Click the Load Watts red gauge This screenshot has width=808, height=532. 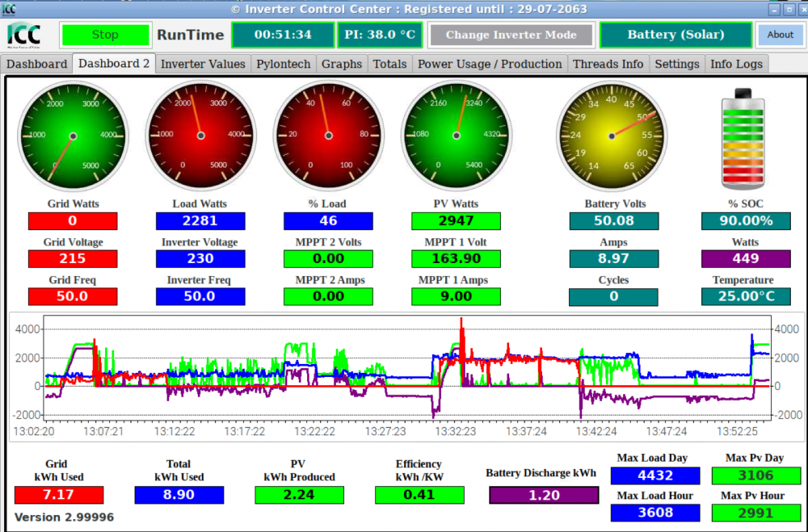coord(201,136)
